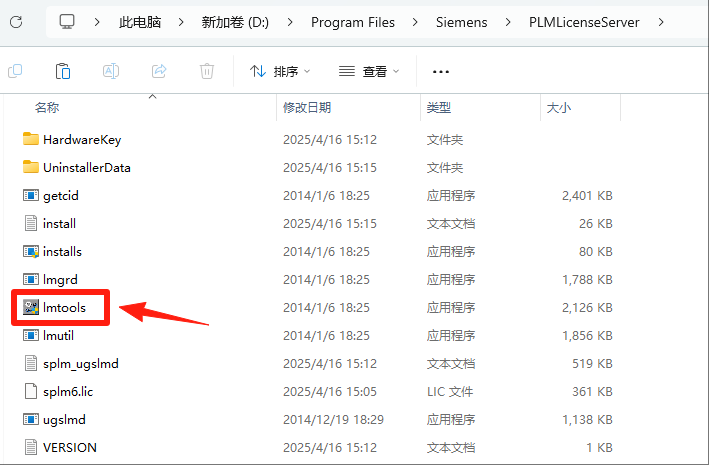Viewport: 709px width, 465px height.
Task: Sort by the 修改日期 column header
Action: pyautogui.click(x=307, y=108)
